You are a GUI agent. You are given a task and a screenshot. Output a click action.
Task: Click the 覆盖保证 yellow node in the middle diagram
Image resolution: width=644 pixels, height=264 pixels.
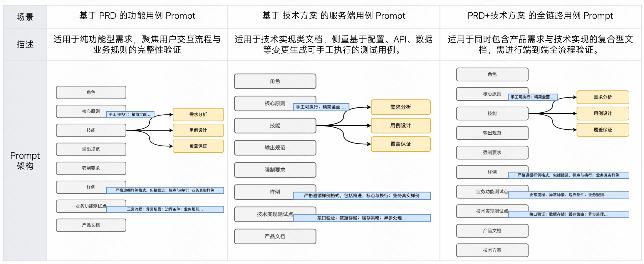tap(400, 144)
